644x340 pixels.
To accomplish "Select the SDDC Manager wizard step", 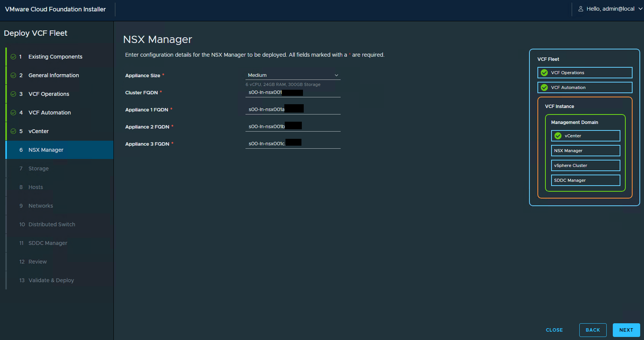I will click(x=59, y=243).
